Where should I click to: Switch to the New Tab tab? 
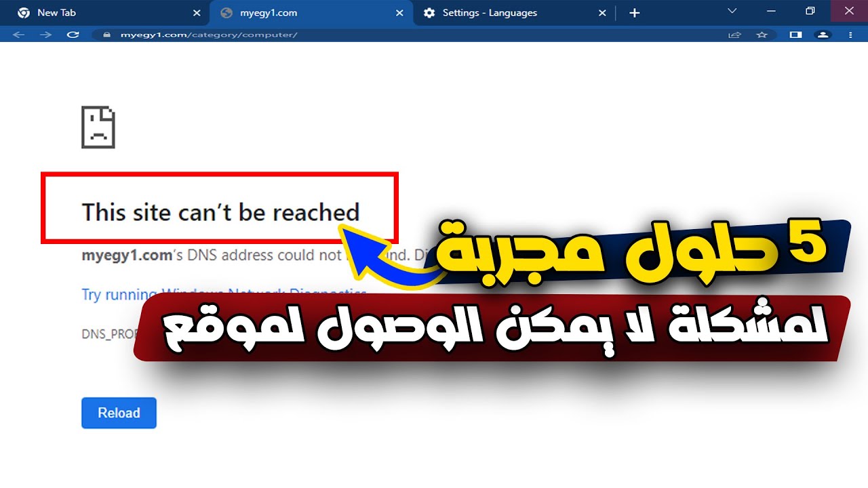tap(108, 13)
